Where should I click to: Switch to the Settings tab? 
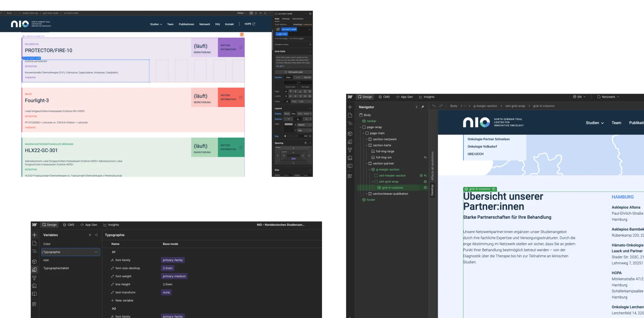coord(286,19)
